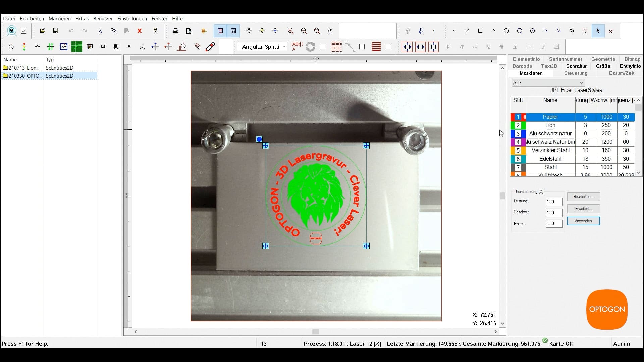Open a file with the folder icon
The height and width of the screenshot is (362, 644).
43,31
